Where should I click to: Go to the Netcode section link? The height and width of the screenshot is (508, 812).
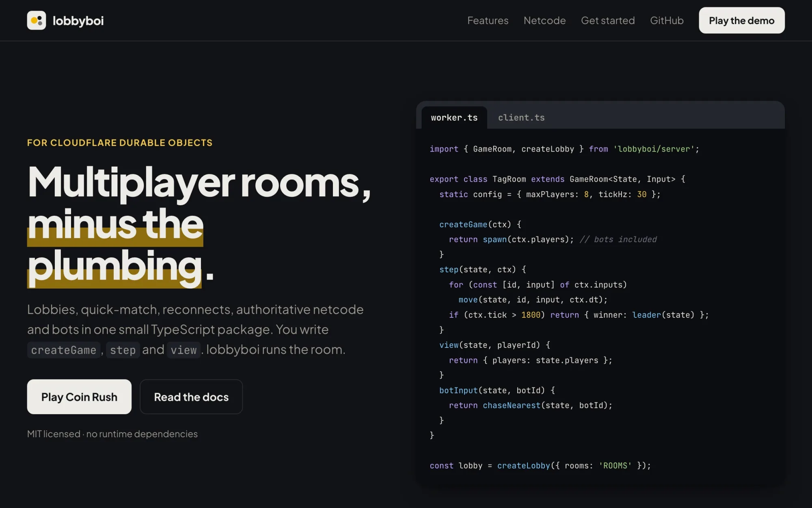point(544,20)
